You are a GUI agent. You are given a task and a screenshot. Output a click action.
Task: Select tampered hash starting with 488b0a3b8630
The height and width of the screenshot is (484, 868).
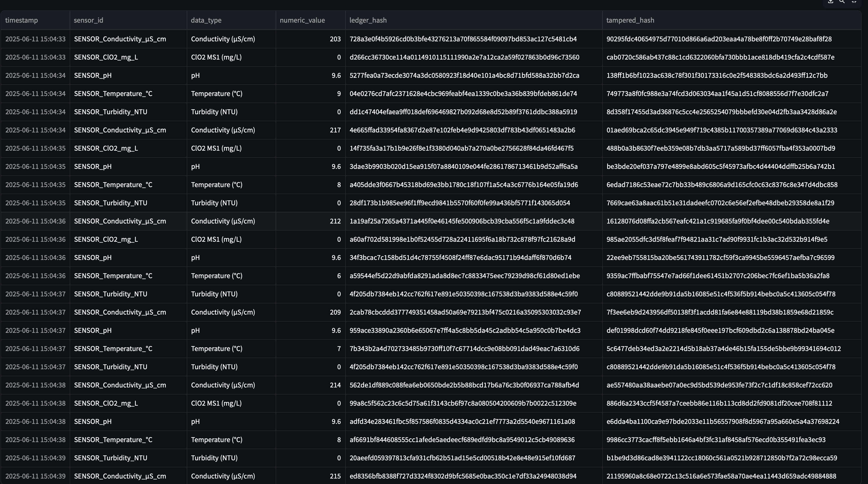pyautogui.click(x=732, y=148)
